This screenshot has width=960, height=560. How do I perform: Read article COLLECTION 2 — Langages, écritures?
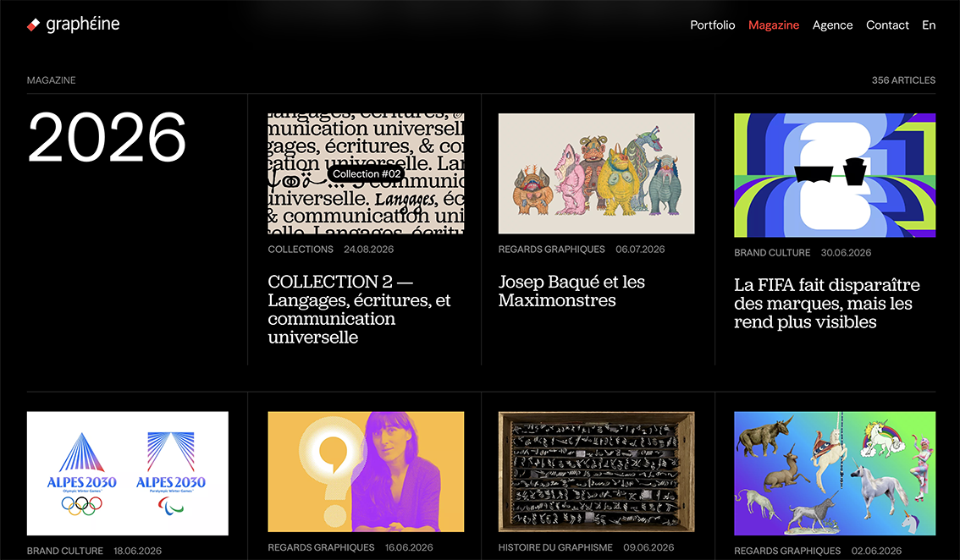360,309
